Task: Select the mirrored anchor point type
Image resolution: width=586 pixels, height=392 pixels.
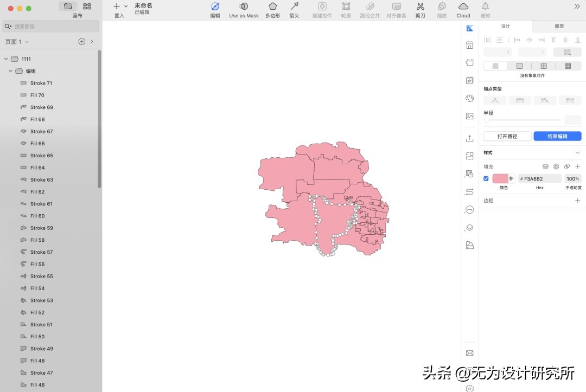Action: (x=520, y=100)
